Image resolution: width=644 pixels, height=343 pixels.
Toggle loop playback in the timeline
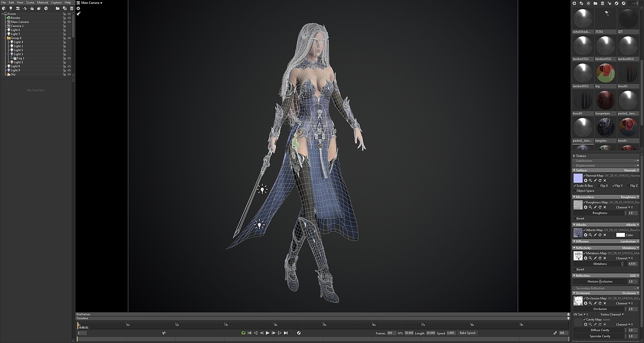point(244,333)
